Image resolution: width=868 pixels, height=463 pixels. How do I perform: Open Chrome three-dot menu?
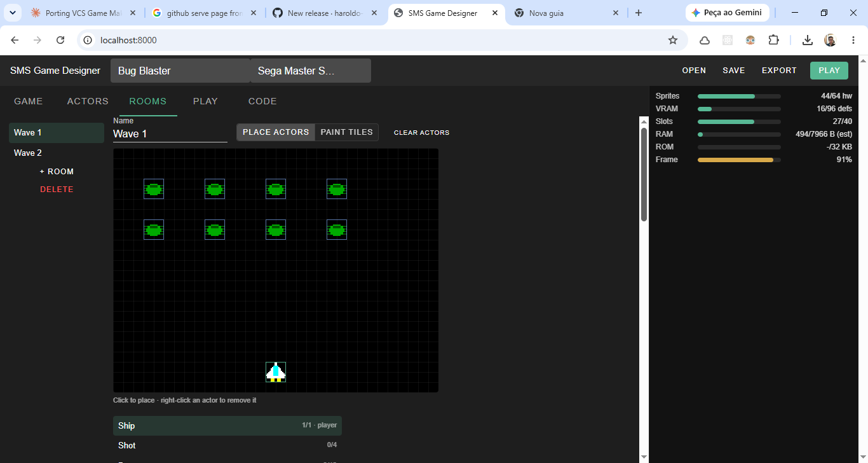[853, 40]
